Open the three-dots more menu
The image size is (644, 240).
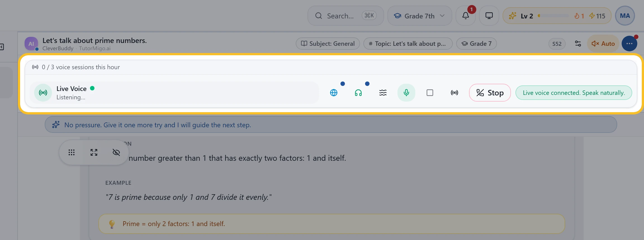click(x=629, y=44)
